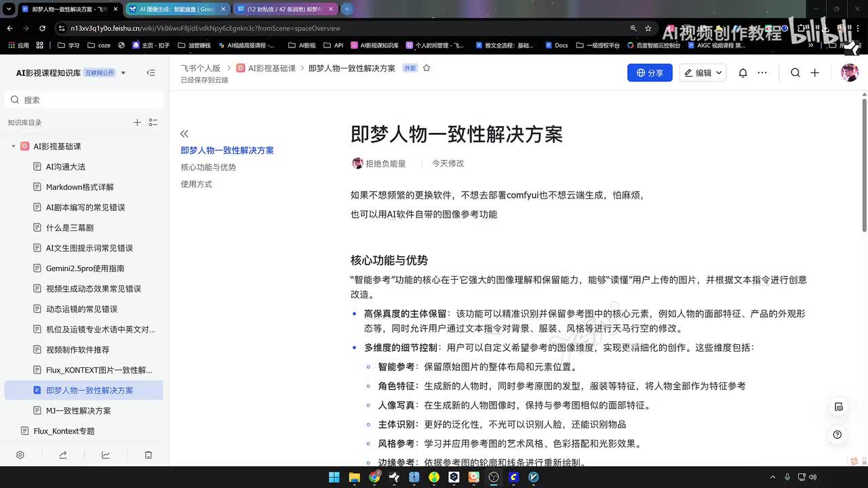The image size is (868, 488).
Task: Collapse the AI影视基础课 tree node
Action: [x=13, y=146]
